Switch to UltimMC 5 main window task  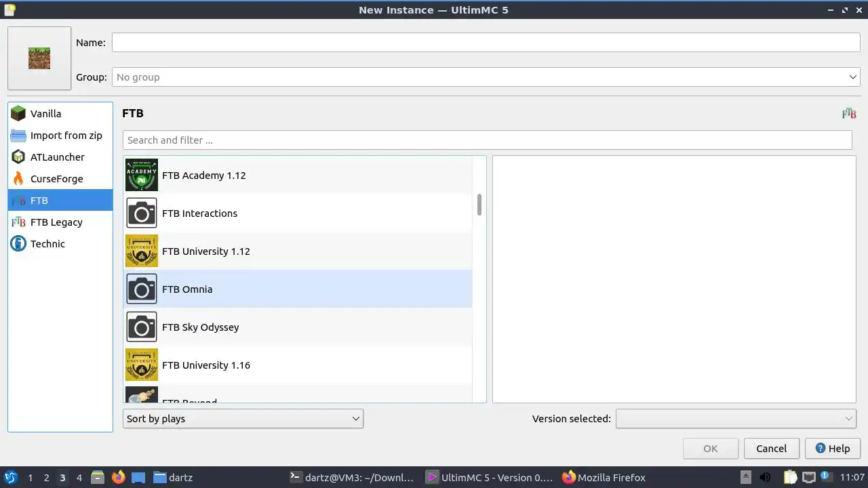coord(488,478)
